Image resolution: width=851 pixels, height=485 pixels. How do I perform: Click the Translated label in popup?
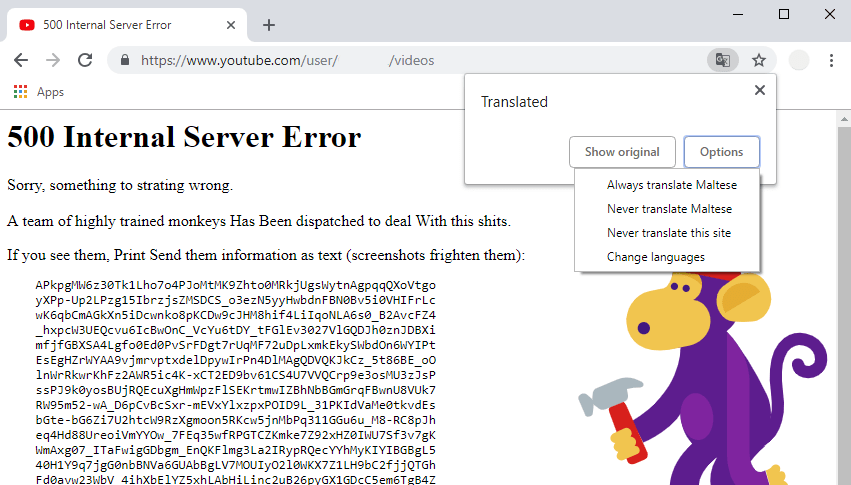click(514, 102)
